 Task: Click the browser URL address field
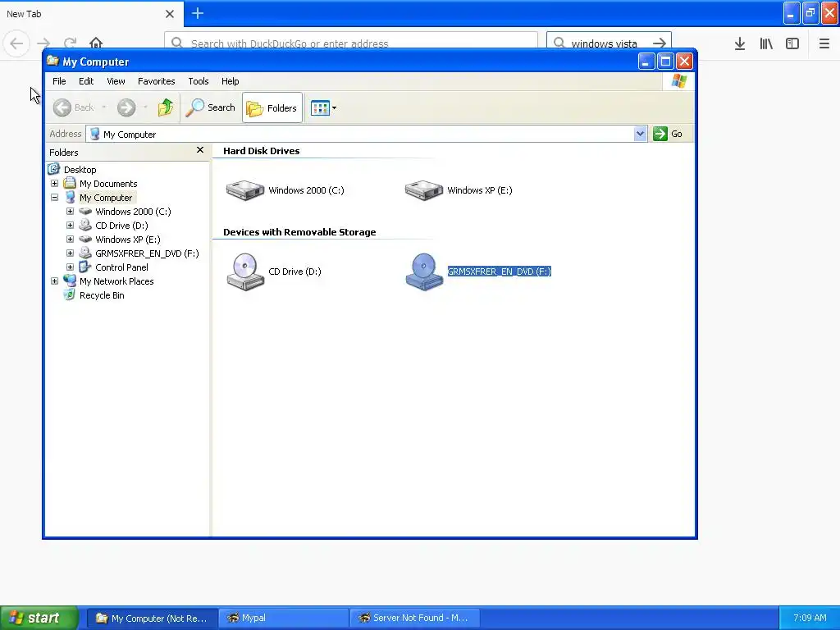tap(351, 41)
